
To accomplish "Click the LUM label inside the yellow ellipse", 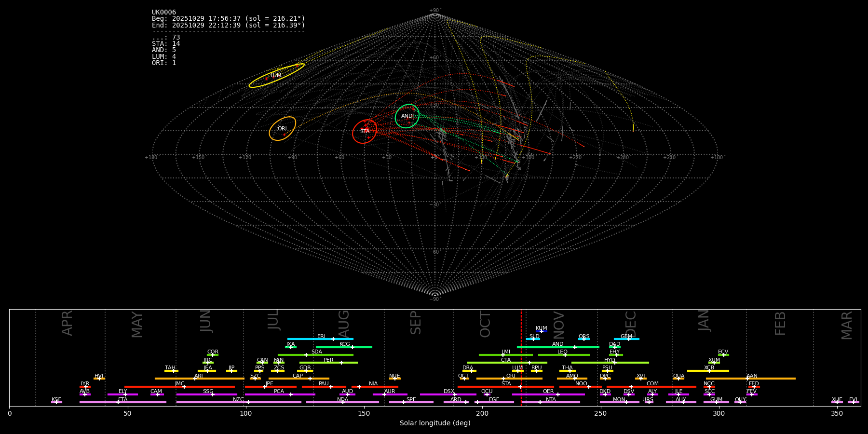I will [x=276, y=76].
